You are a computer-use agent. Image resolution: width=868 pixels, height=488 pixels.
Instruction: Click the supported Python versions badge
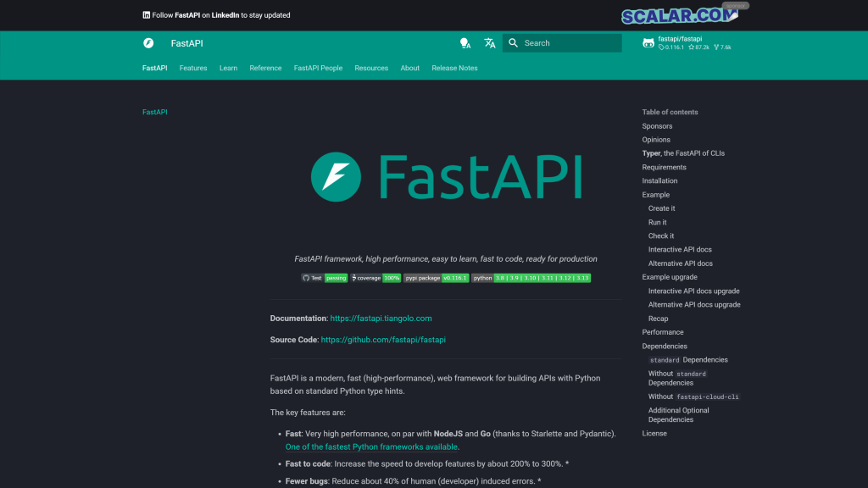click(531, 278)
